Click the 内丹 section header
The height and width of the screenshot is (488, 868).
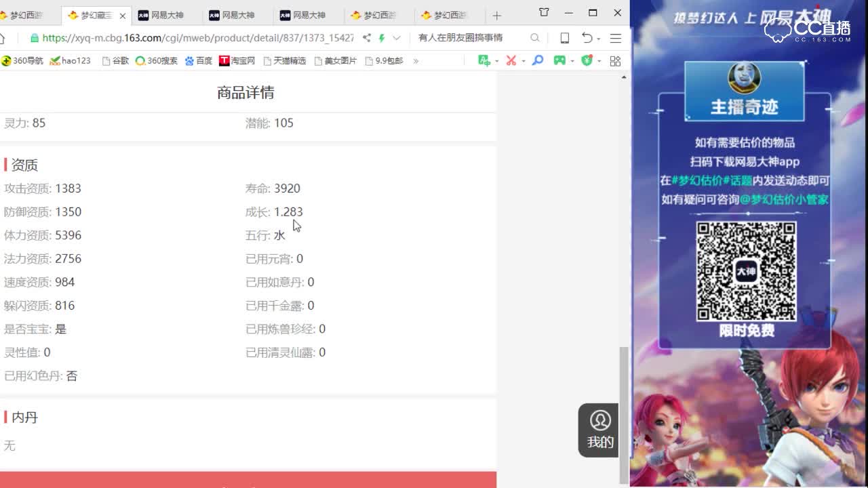pos(24,418)
